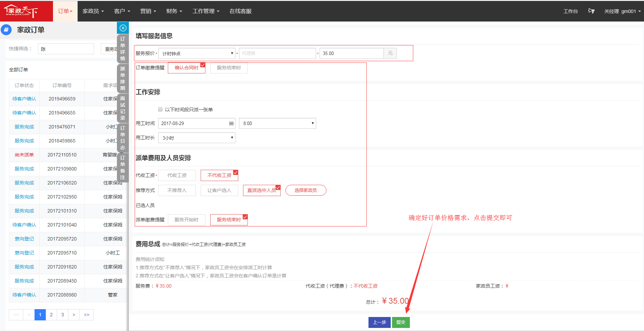Switch to 面试记录 side tab
The width and height of the screenshot is (644, 331).
[123, 108]
